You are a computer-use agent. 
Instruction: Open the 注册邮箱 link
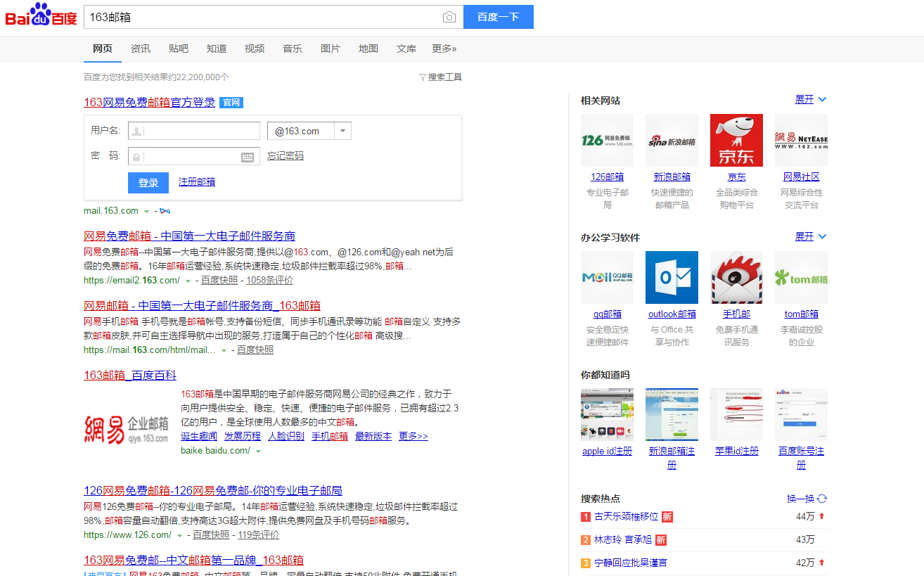coord(197,181)
